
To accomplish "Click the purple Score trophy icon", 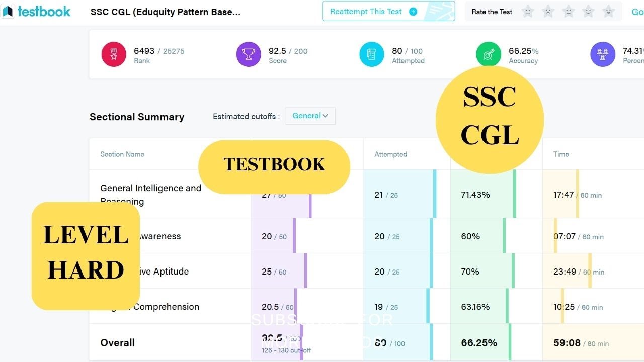I will click(x=249, y=54).
